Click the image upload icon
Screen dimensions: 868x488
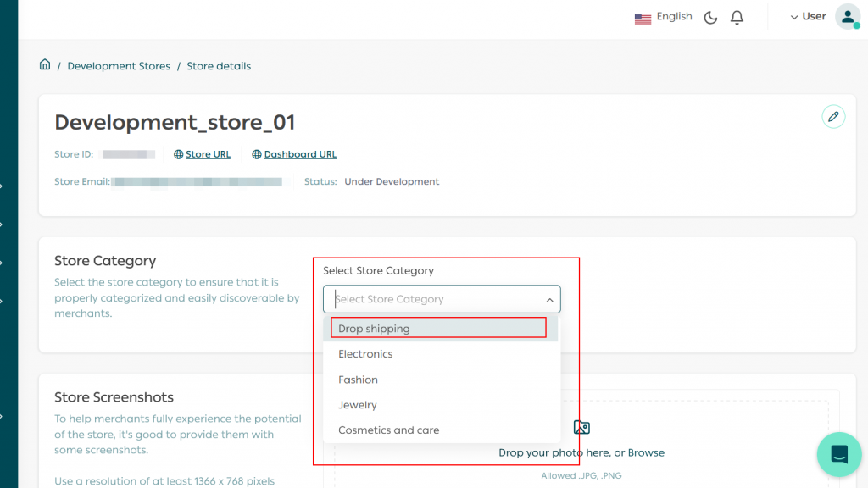click(x=581, y=427)
